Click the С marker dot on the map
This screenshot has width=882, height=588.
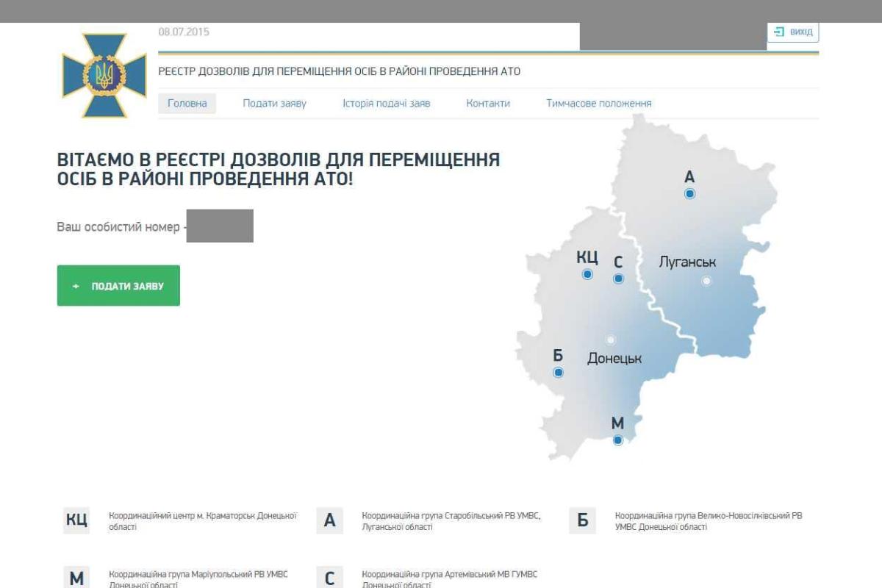click(x=618, y=279)
